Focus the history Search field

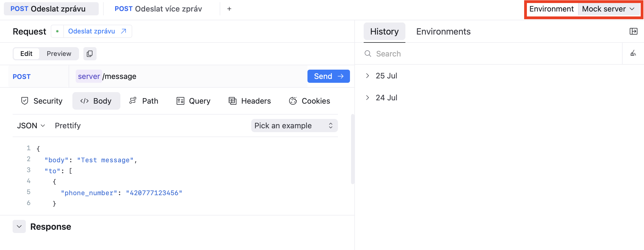coord(494,54)
